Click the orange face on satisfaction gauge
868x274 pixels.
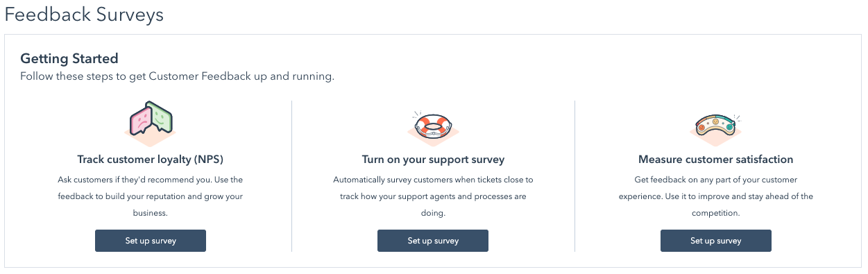click(702, 128)
